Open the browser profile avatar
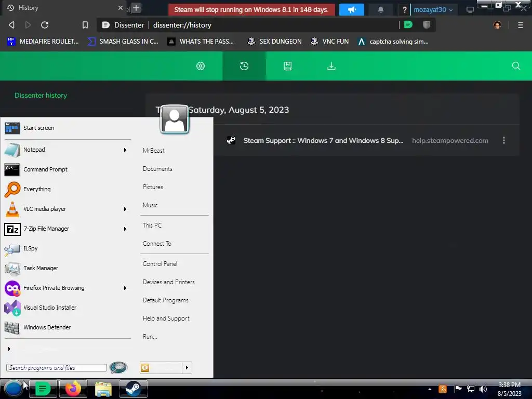Image resolution: width=532 pixels, height=399 pixels. pyautogui.click(x=497, y=25)
